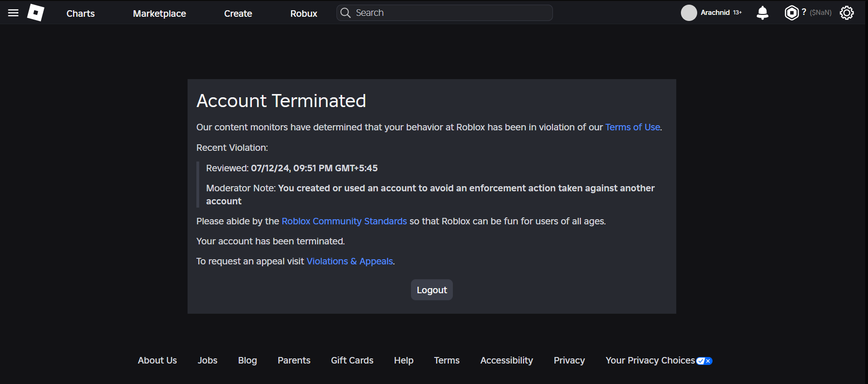Open the Help footer link
Screen dimensions: 868x384
[404, 360]
